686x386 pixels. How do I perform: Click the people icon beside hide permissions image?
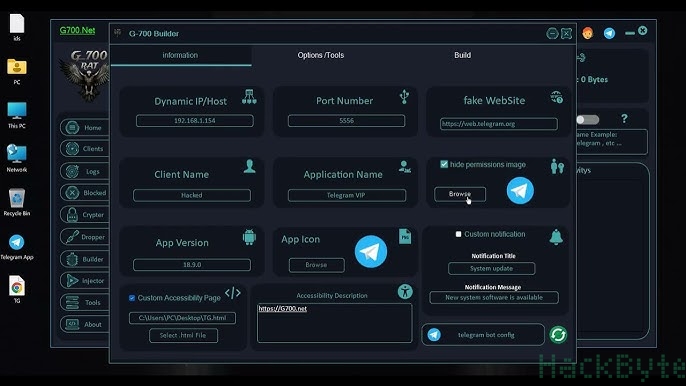557,167
